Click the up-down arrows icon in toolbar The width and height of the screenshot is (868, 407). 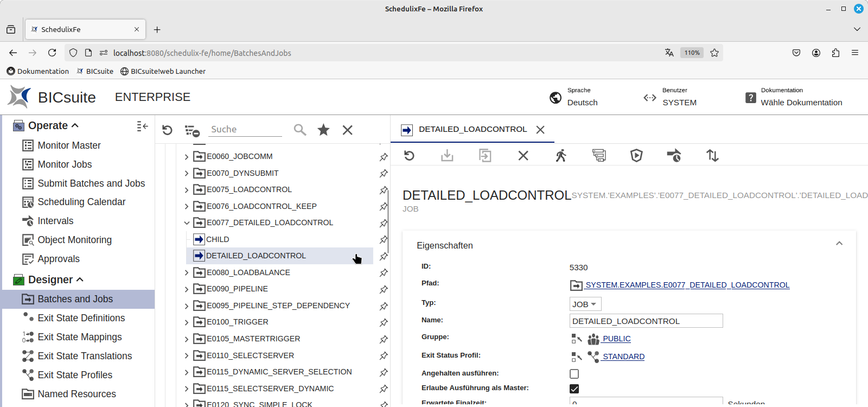click(712, 156)
